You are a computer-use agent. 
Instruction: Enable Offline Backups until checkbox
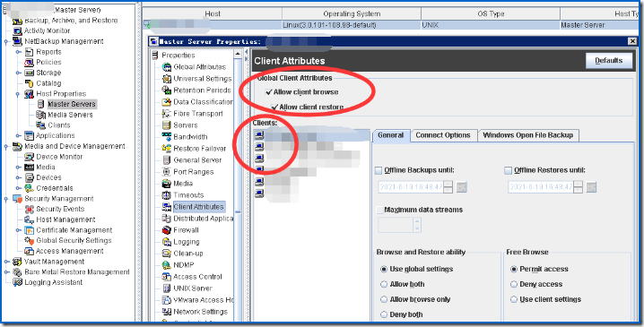(379, 170)
